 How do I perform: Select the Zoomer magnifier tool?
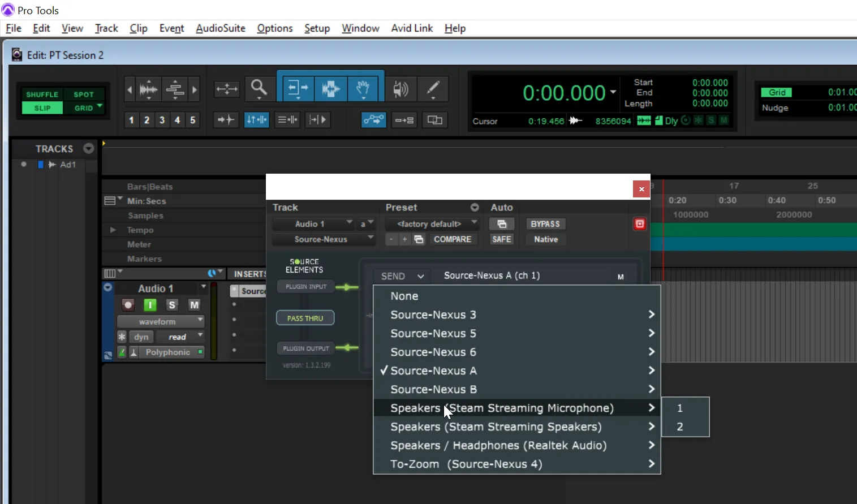pyautogui.click(x=259, y=88)
